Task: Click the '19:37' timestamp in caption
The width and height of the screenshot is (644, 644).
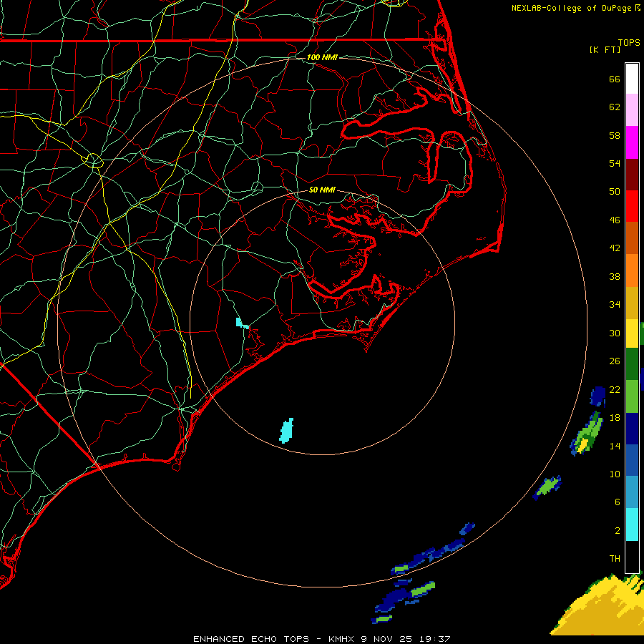Action: (x=434, y=639)
